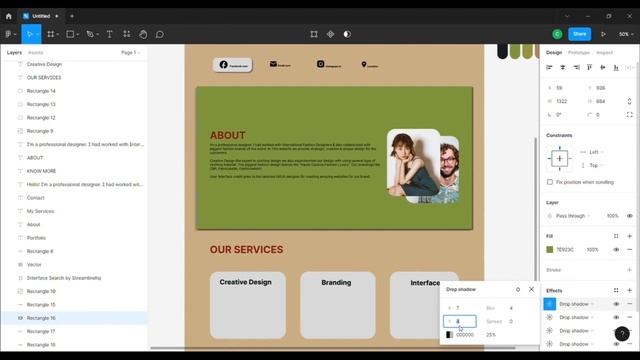The width and height of the screenshot is (640, 360).
Task: Select the Rectangle shape tool
Action: click(x=70, y=34)
